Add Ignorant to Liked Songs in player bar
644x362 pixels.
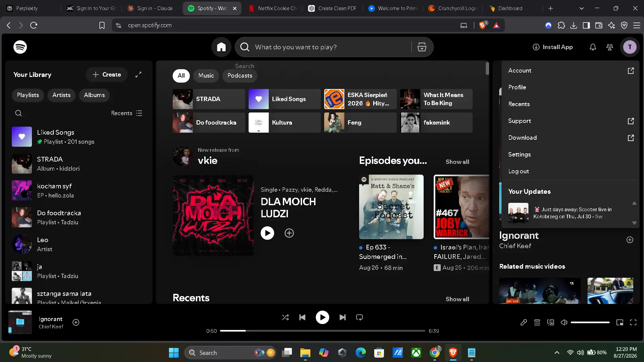76,322
